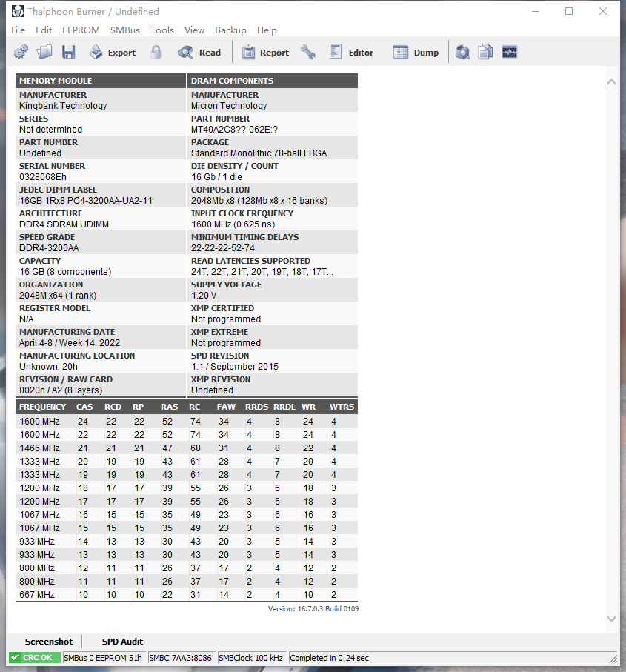Click the CRC OK status indicator
This screenshot has width=626, height=672.
click(35, 657)
